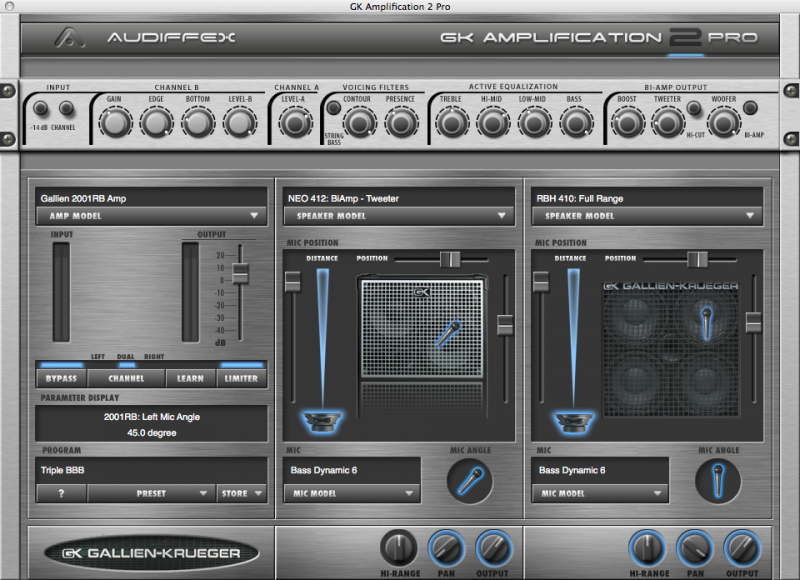
Task: Click the left speaker Position slider handle
Action: pyautogui.click(x=450, y=259)
